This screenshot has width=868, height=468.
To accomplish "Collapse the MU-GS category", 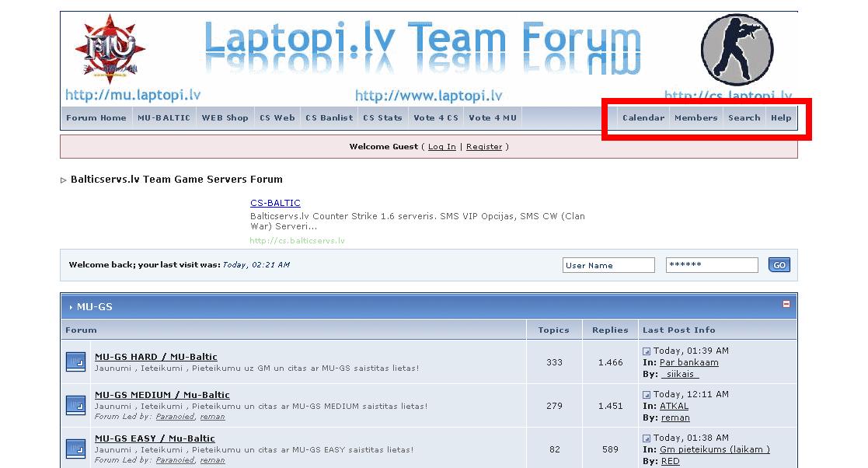I will click(786, 304).
